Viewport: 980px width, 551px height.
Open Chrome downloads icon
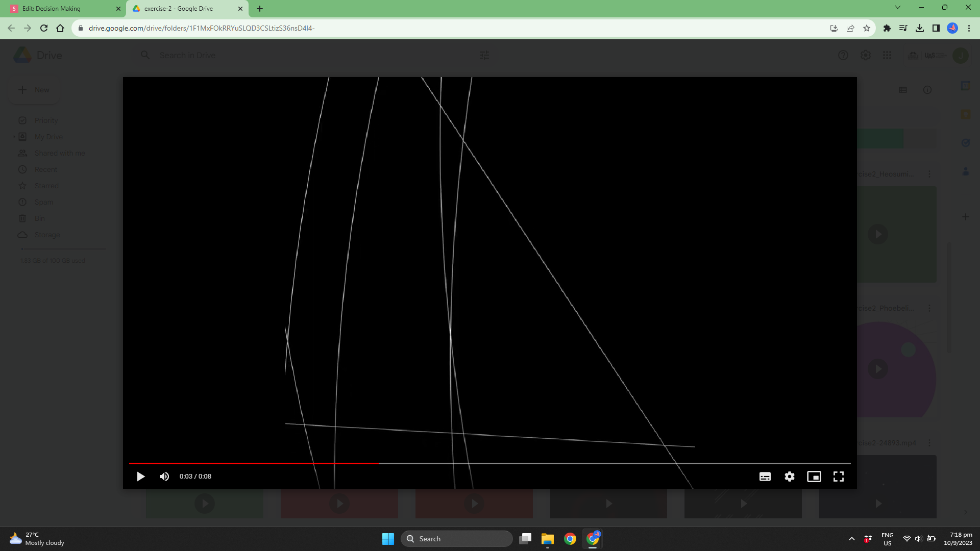[920, 28]
